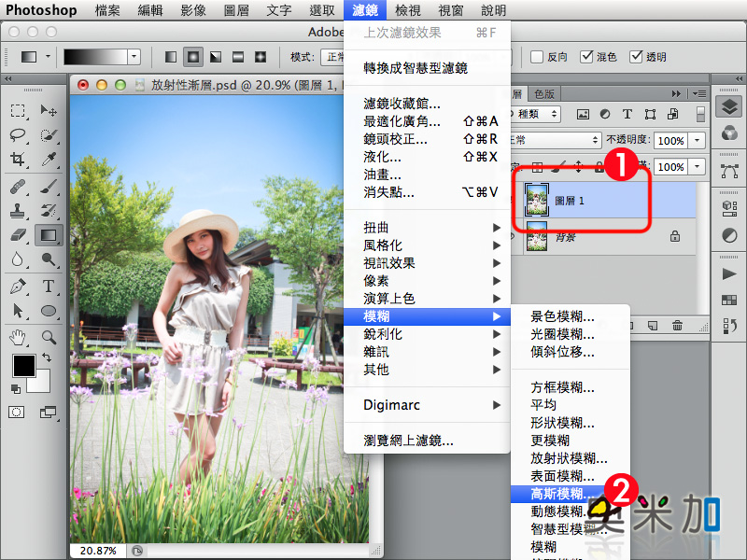Image resolution: width=747 pixels, height=560 pixels.
Task: Select the Hand tool
Action: pos(18,338)
